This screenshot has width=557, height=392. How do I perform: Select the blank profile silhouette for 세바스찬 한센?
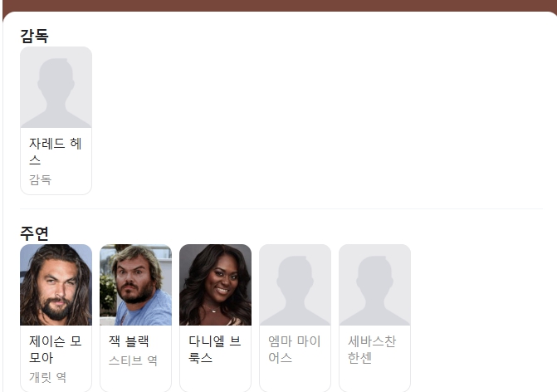pyautogui.click(x=374, y=285)
